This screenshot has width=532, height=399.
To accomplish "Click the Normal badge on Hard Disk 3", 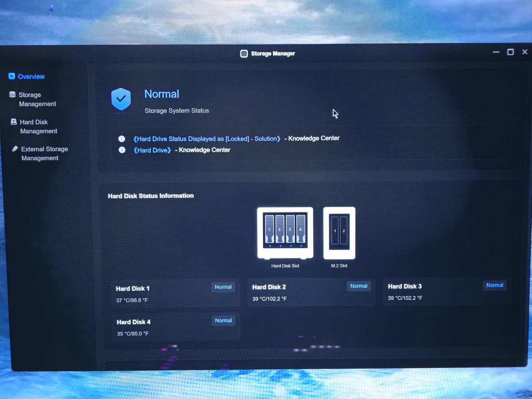I will click(494, 285).
